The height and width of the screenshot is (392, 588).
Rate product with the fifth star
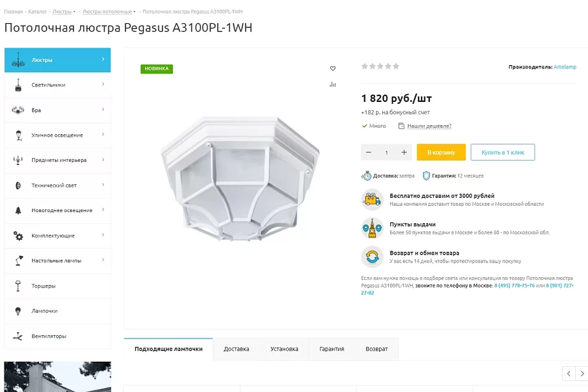click(x=396, y=66)
